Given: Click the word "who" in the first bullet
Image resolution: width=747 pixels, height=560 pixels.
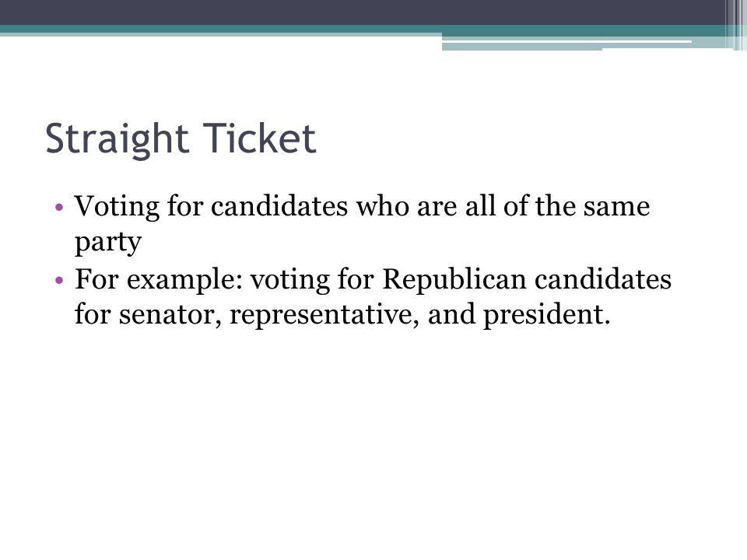Looking at the screenshot, I should pos(383,207).
